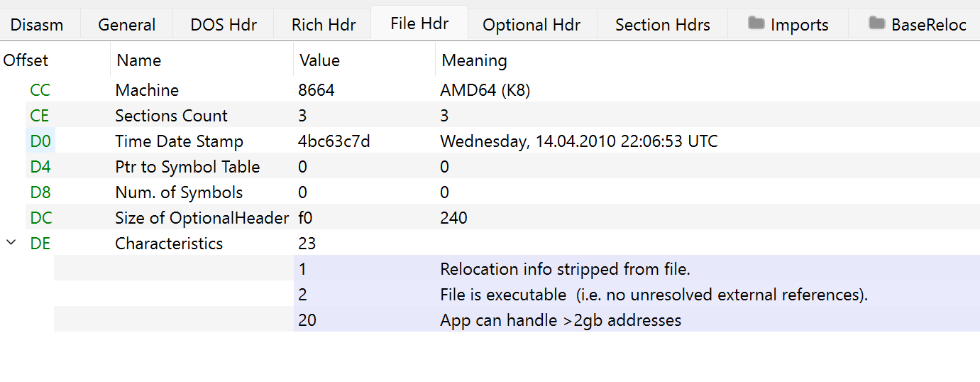This screenshot has width=980, height=382.
Task: Open the Rich Hdr tab
Action: click(324, 26)
